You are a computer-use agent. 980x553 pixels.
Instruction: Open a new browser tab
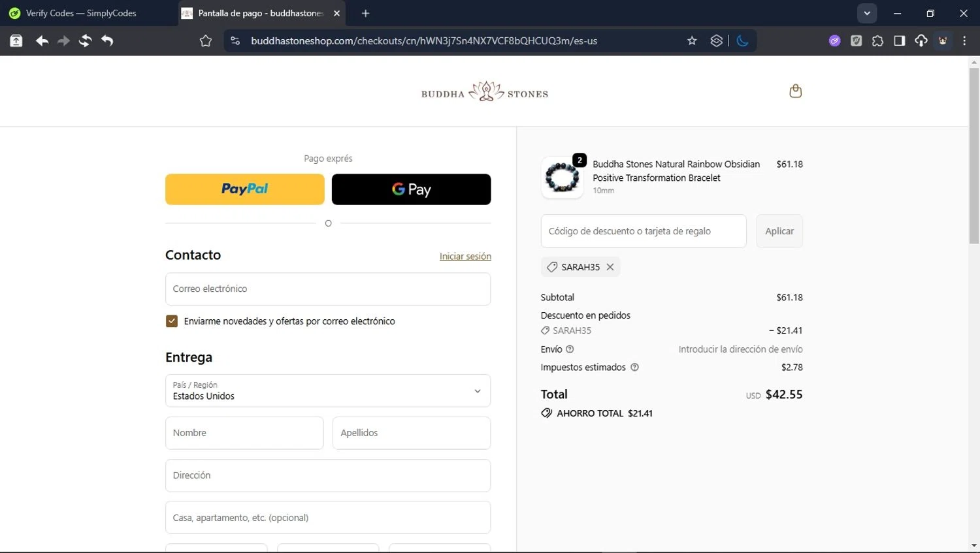(x=365, y=13)
